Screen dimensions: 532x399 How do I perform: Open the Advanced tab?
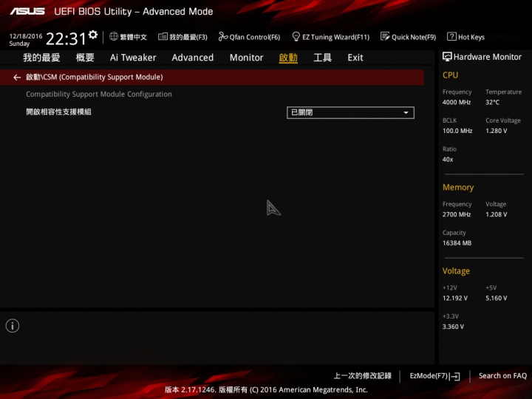pos(192,58)
